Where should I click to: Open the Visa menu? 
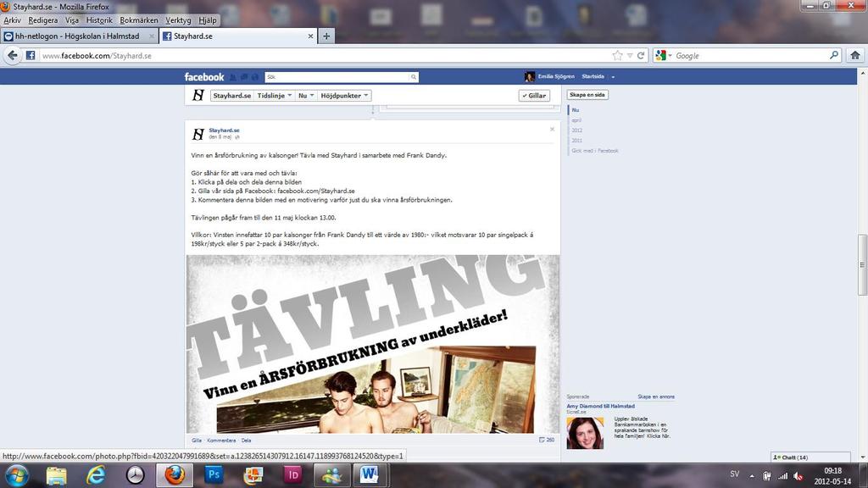tap(72, 20)
